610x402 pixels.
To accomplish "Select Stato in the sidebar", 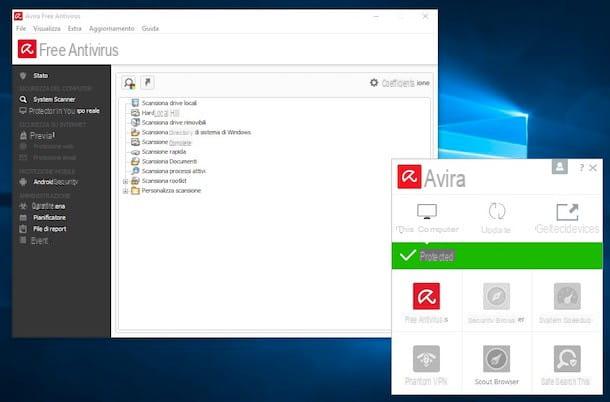I will coord(40,75).
